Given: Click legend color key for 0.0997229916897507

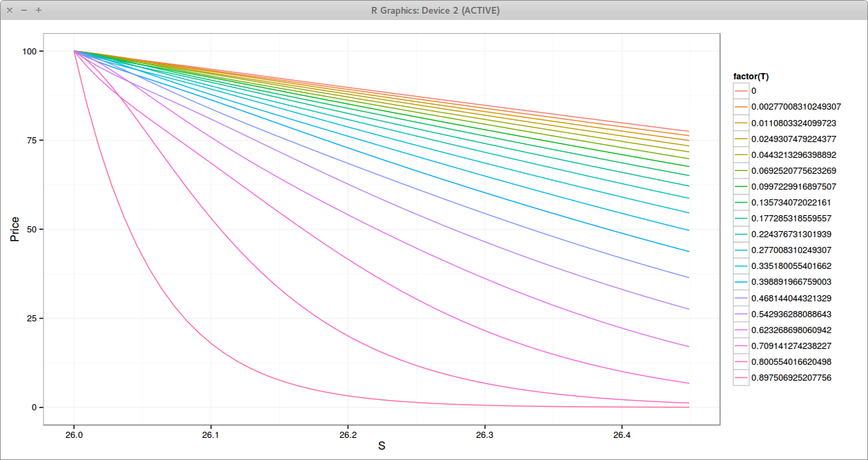Looking at the screenshot, I should 741,186.
